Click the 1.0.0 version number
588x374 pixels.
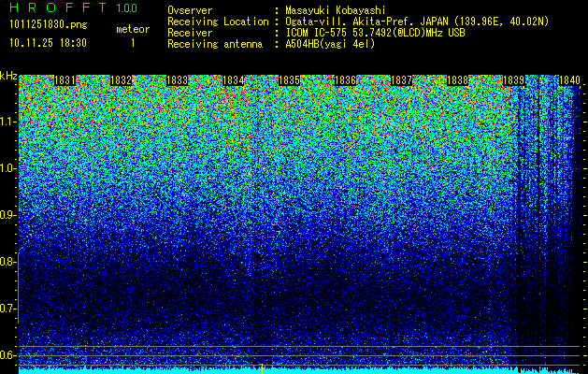[126, 7]
